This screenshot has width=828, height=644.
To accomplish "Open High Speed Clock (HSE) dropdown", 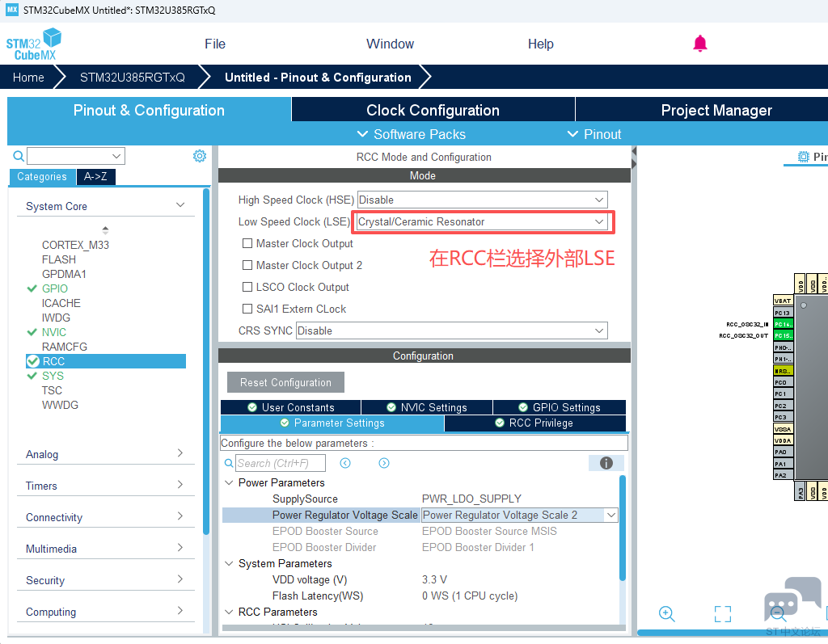I will (x=482, y=200).
